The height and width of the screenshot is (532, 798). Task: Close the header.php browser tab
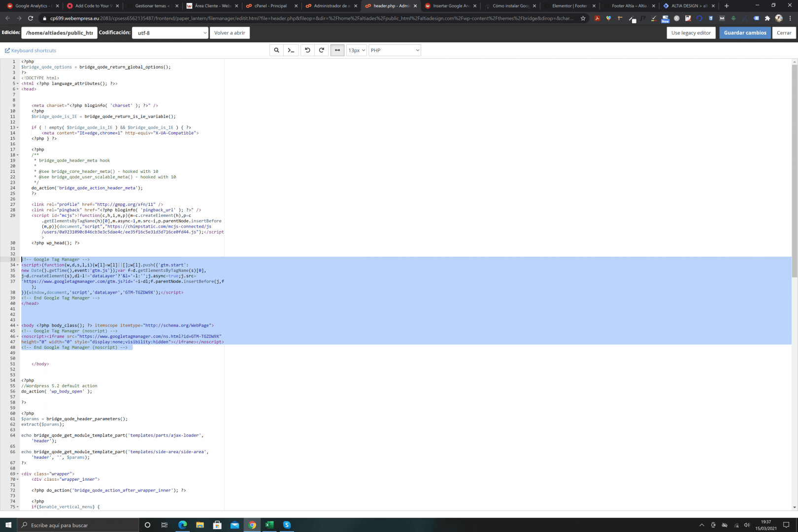point(415,6)
